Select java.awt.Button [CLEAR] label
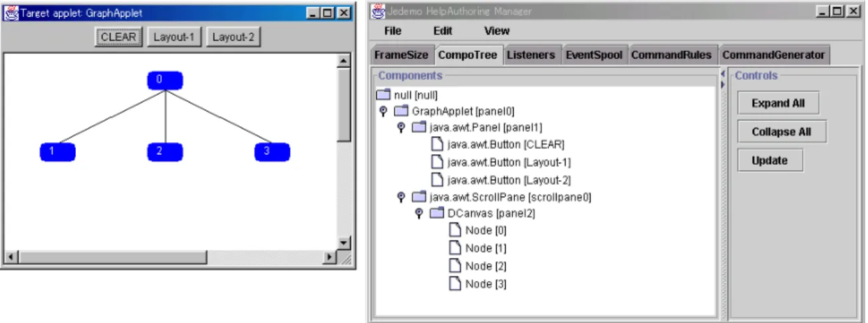This screenshot has height=323, width=868. [506, 145]
